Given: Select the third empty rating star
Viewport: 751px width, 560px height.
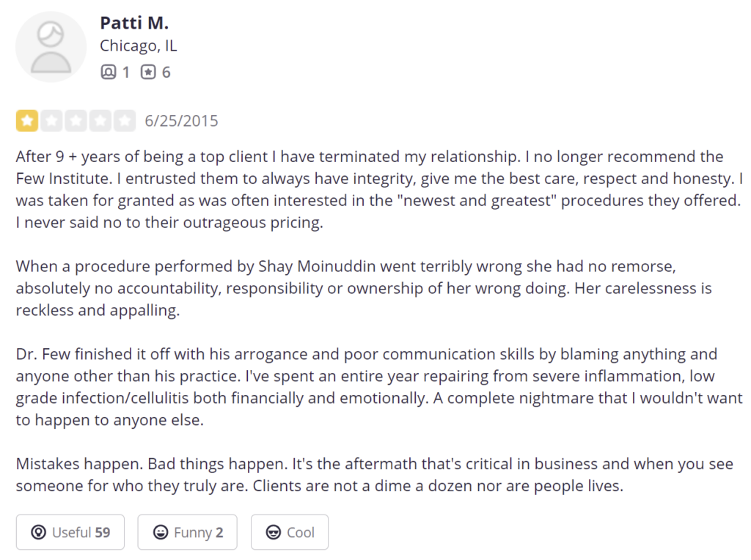Looking at the screenshot, I should tap(76, 121).
